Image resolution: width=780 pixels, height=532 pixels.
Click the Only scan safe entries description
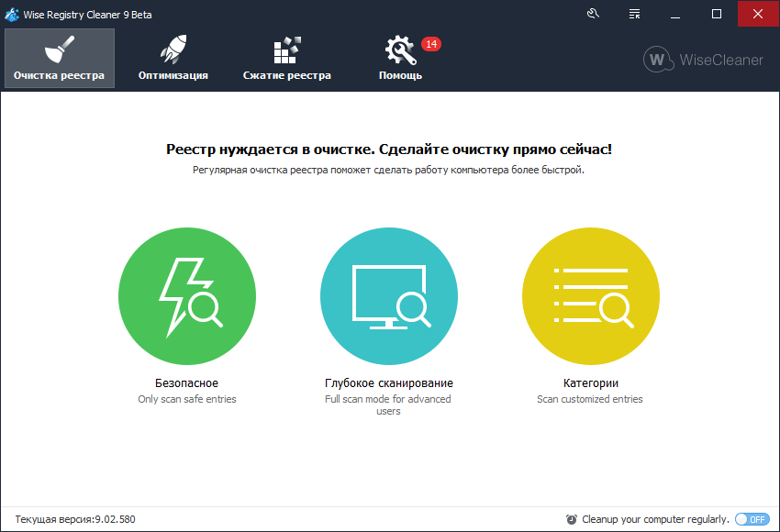point(187,399)
